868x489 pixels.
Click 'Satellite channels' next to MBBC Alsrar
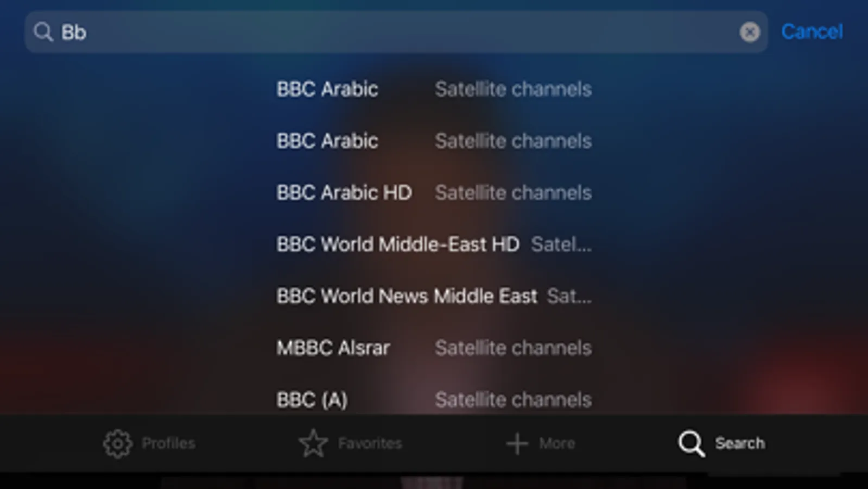click(513, 348)
